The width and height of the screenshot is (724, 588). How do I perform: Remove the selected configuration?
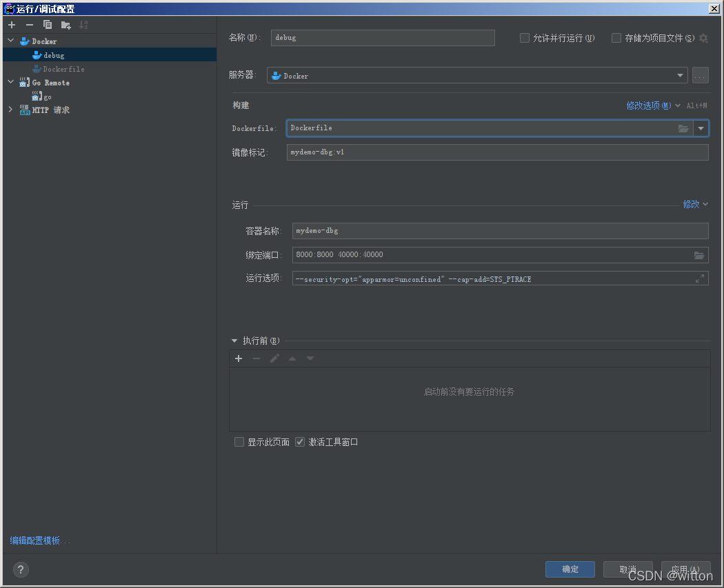(30, 25)
